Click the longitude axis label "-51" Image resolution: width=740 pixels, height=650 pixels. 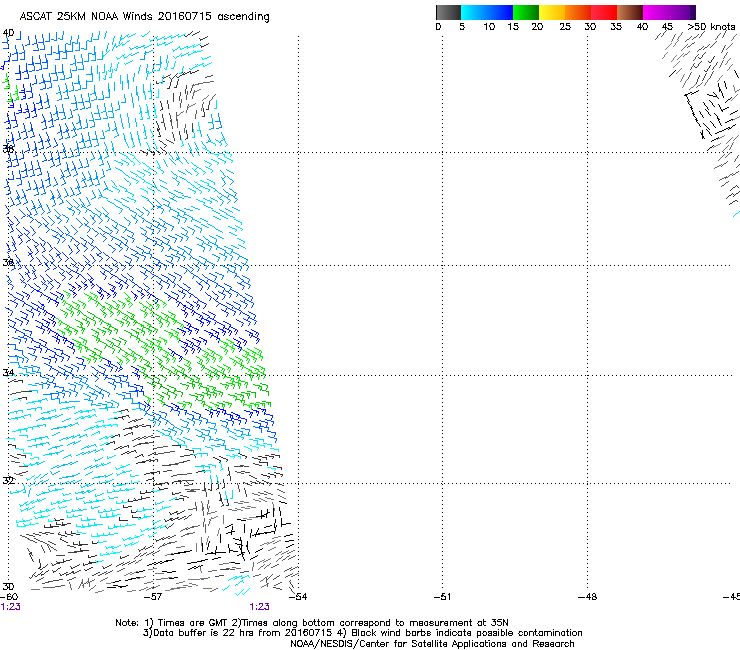[442, 597]
